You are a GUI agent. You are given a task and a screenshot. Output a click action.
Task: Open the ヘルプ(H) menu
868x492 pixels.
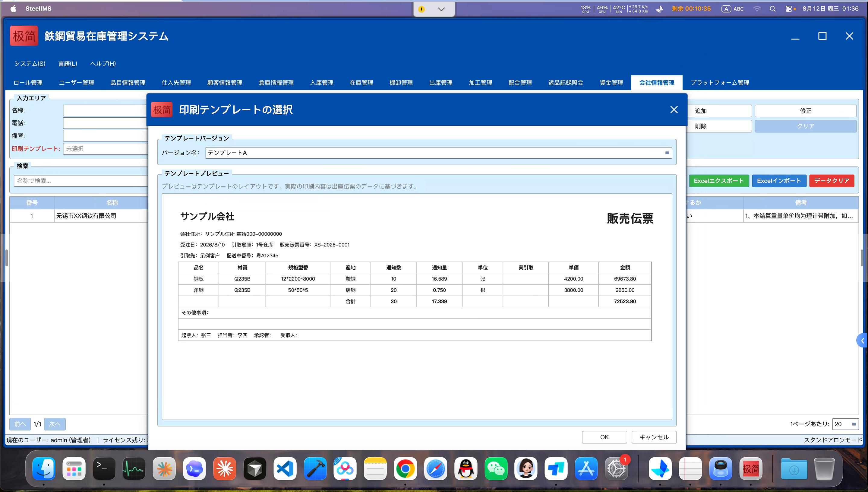[x=103, y=64]
